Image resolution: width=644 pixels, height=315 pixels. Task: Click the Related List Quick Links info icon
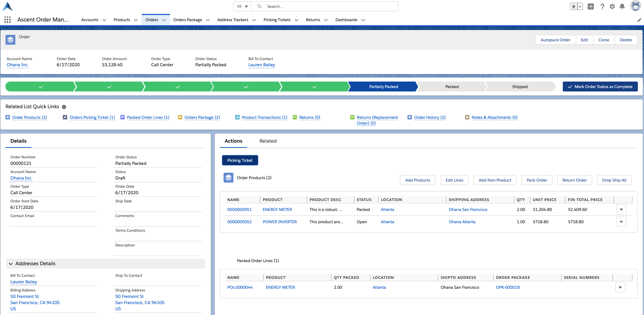pyautogui.click(x=64, y=107)
